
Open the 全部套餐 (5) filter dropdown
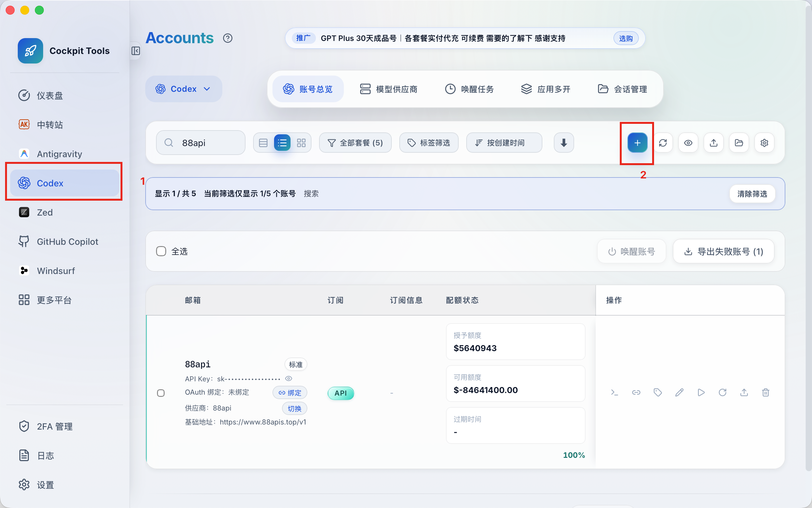(x=355, y=143)
